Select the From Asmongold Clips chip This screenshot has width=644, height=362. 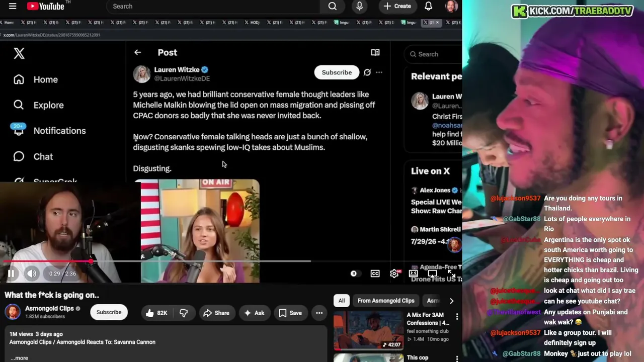point(386,301)
